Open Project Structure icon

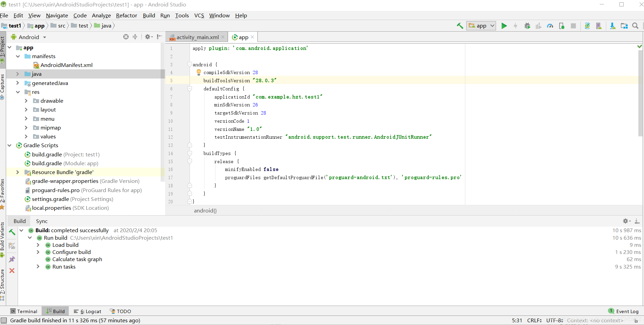coord(624,26)
